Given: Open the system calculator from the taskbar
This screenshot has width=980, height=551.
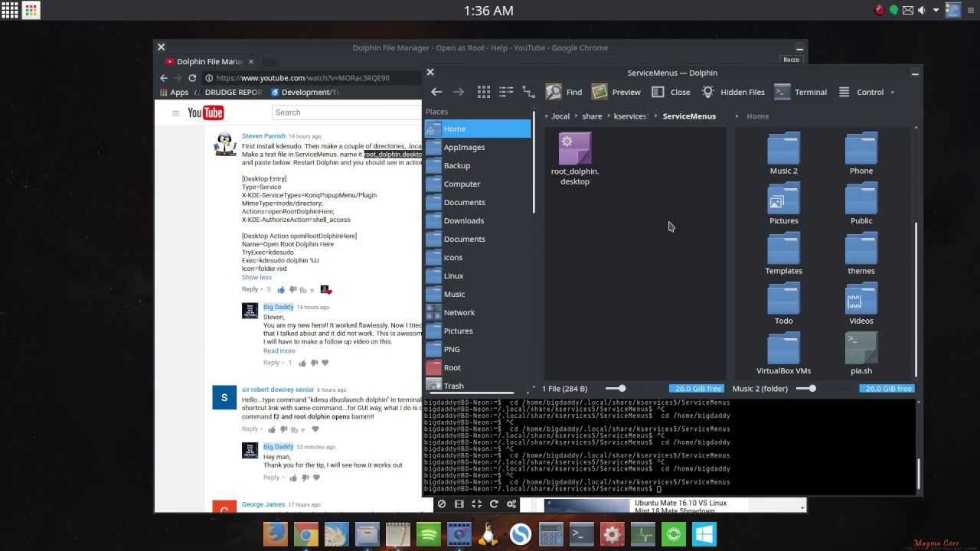Looking at the screenshot, I should click(x=550, y=533).
